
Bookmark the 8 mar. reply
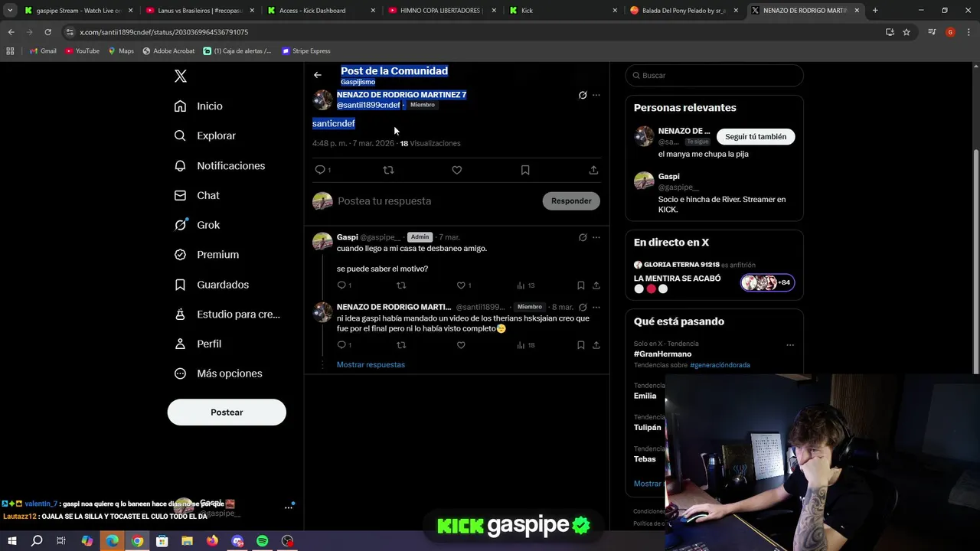point(580,345)
